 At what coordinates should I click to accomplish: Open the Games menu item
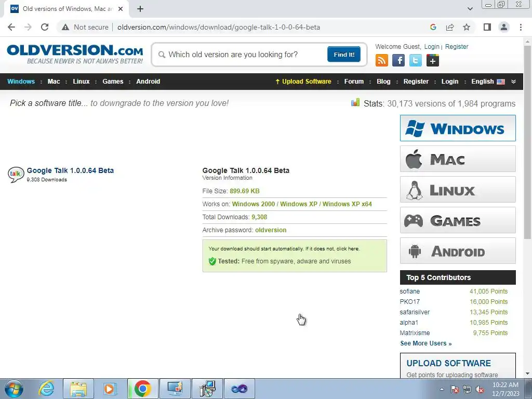click(113, 82)
